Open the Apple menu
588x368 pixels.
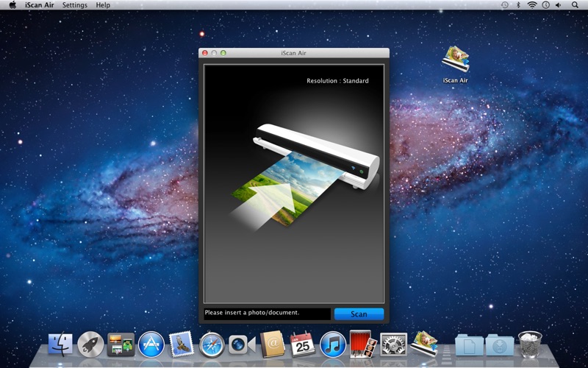tap(12, 5)
